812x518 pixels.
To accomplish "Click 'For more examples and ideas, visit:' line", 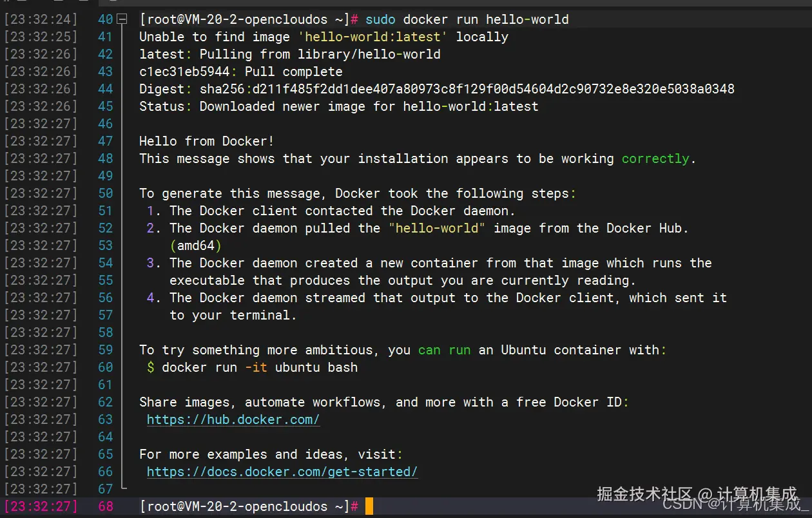I will tap(271, 454).
